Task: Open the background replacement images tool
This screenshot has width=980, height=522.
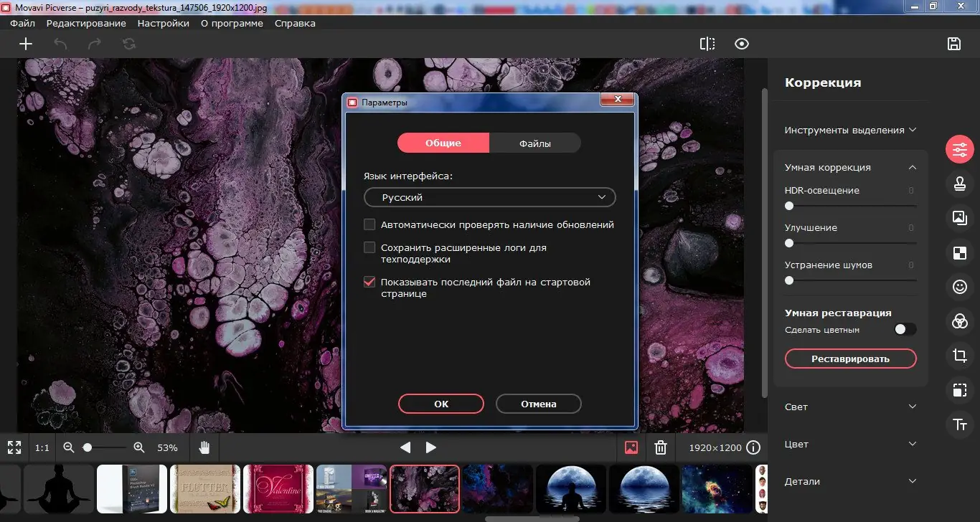Action: click(960, 218)
